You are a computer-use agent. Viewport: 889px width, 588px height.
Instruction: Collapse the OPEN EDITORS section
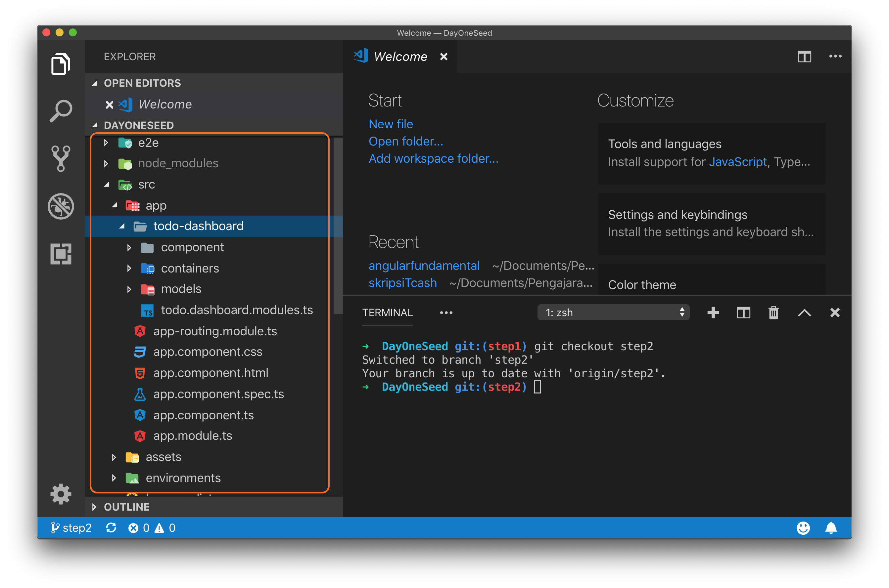95,83
